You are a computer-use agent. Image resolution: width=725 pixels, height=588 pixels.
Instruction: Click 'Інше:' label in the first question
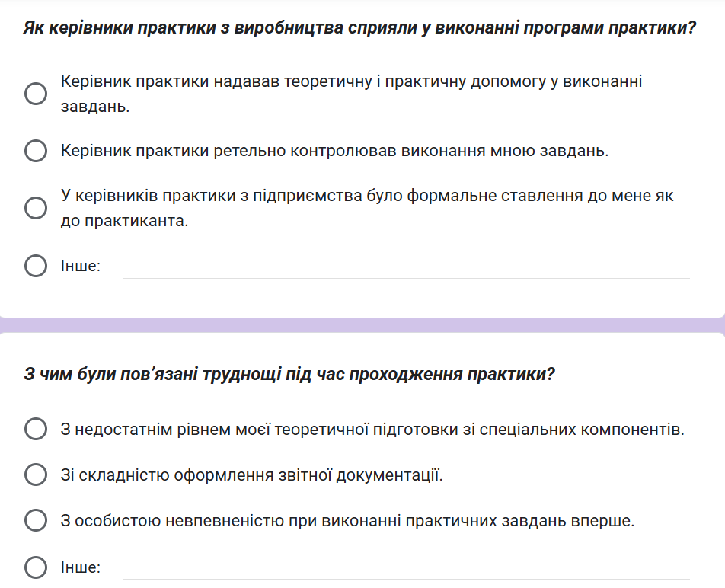point(81,267)
